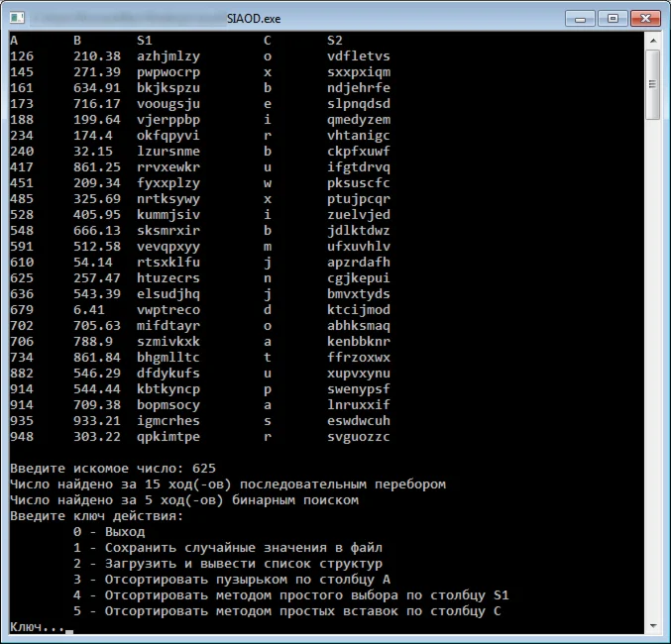Click the string kummjsiv

[x=168, y=215]
